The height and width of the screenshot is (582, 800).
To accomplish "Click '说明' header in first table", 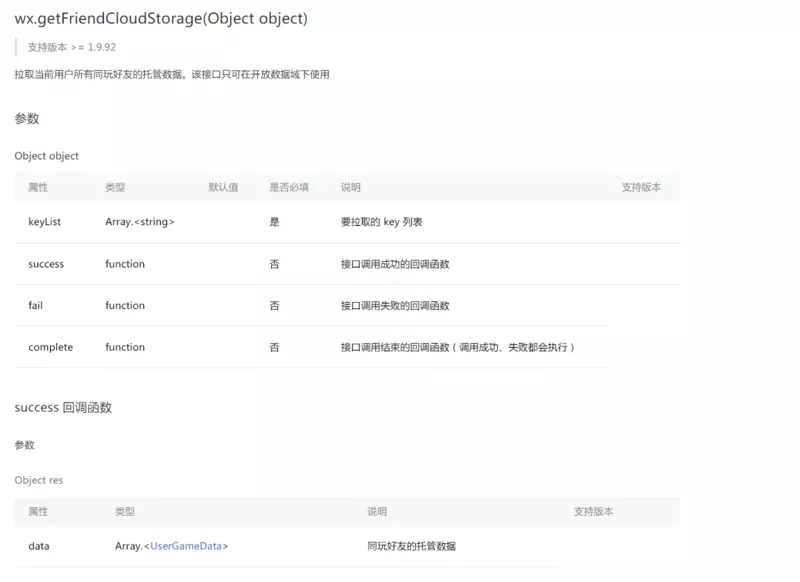I will (351, 187).
